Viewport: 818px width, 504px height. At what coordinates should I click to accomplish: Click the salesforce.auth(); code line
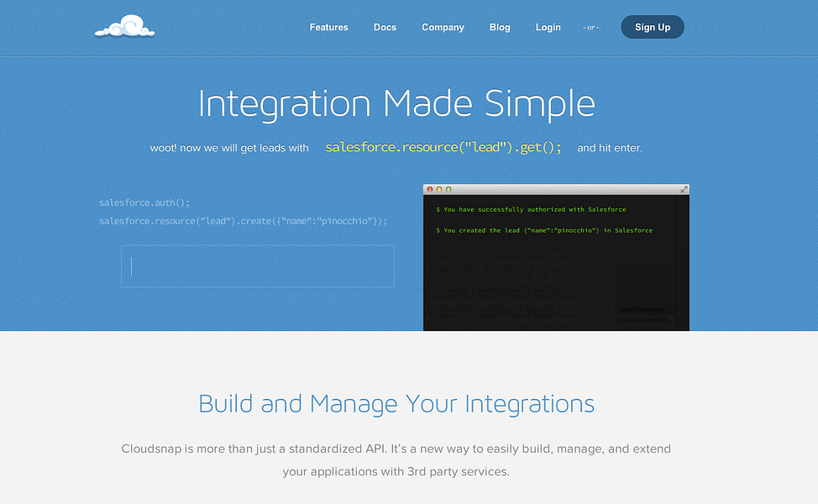[144, 202]
